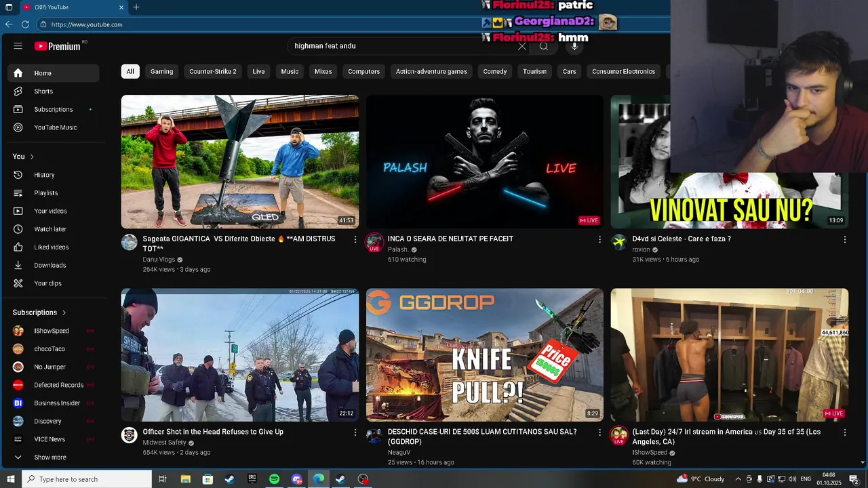
Task: Open Playlists in sidebar
Action: (54, 193)
